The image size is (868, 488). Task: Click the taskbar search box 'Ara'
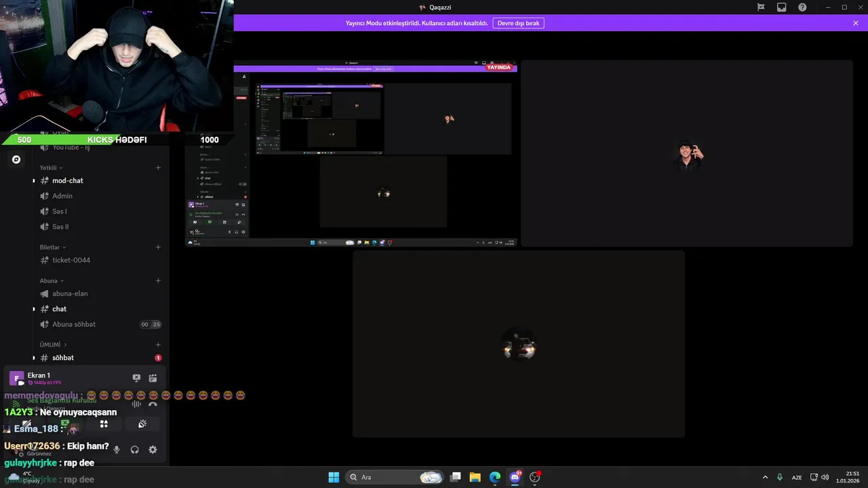click(x=395, y=477)
